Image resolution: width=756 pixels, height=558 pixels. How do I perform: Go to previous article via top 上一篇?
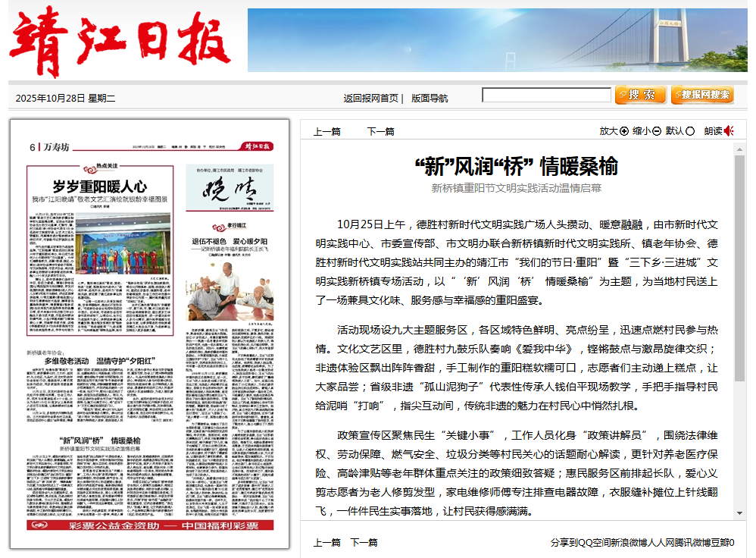327,131
